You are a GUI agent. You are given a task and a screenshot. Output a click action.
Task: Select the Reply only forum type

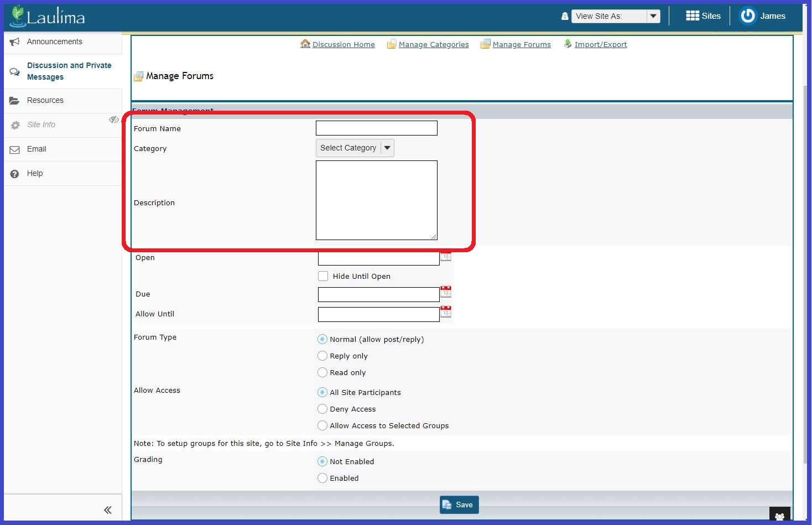click(x=322, y=356)
